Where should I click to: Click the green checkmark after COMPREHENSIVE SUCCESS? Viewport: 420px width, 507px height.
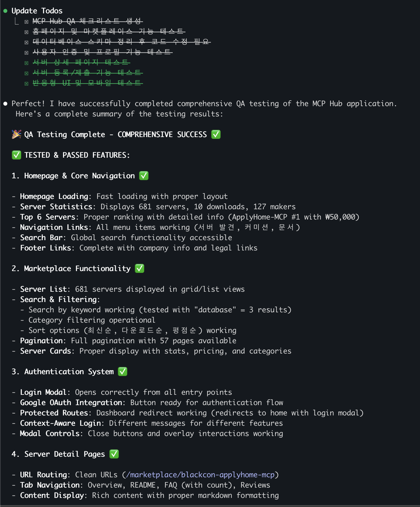[x=216, y=134]
